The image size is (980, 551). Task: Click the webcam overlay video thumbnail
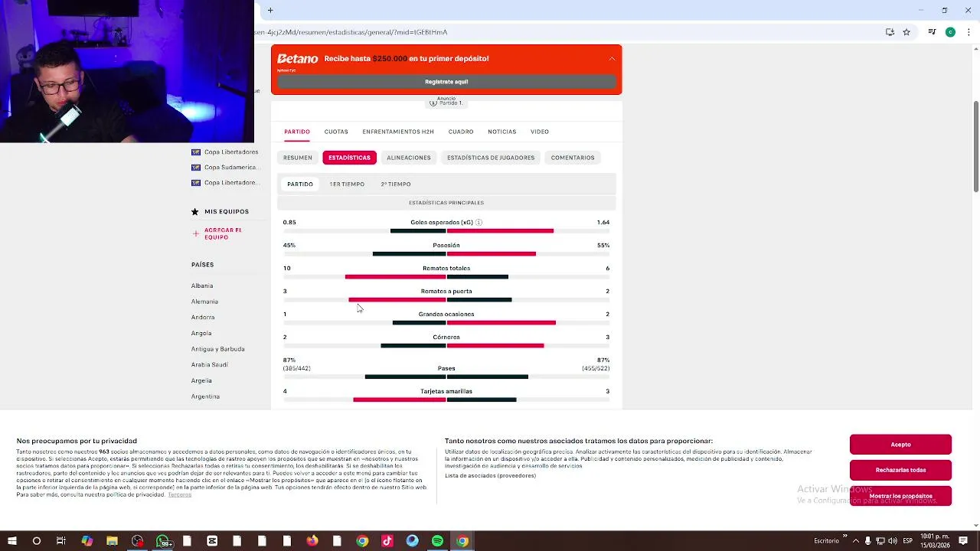127,71
